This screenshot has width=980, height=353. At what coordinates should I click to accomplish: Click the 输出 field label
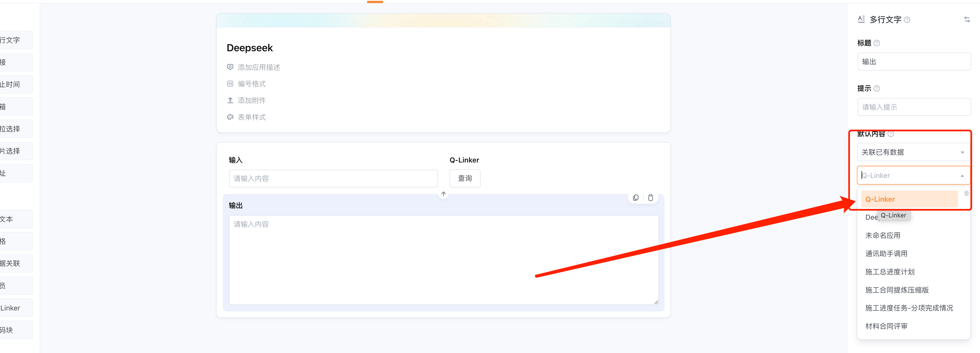[x=236, y=205]
